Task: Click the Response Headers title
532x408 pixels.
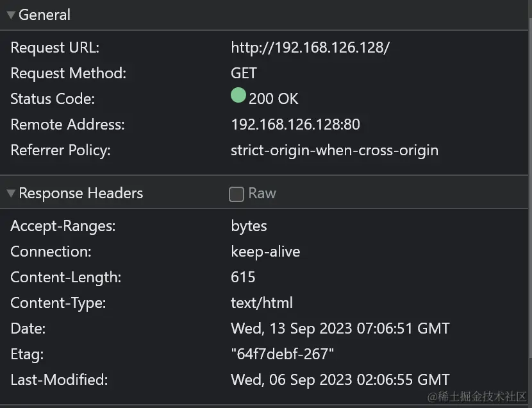Action: click(x=81, y=193)
